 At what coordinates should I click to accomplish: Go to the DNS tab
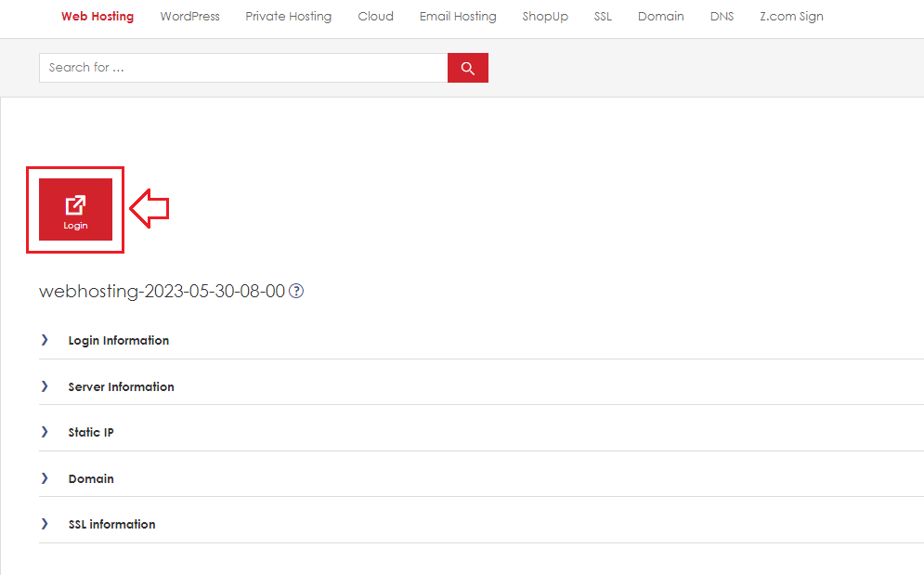tap(722, 17)
